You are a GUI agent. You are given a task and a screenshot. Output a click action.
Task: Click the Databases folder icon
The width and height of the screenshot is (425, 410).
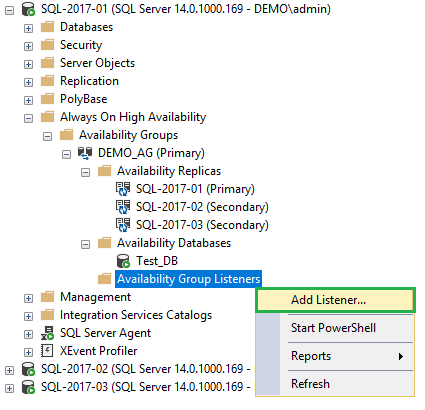click(47, 27)
